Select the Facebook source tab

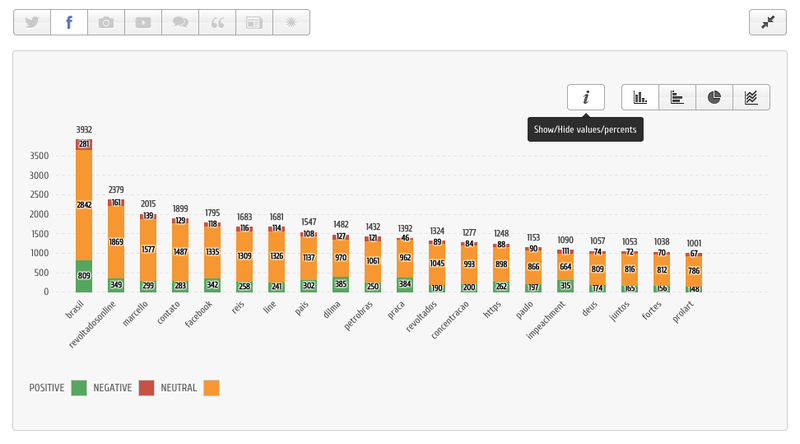click(x=68, y=22)
